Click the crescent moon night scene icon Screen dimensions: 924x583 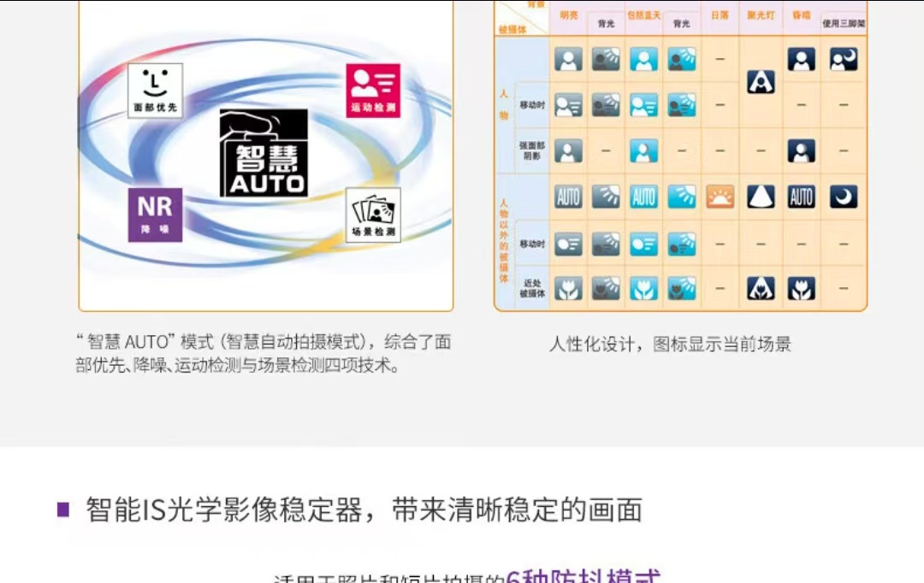point(843,196)
